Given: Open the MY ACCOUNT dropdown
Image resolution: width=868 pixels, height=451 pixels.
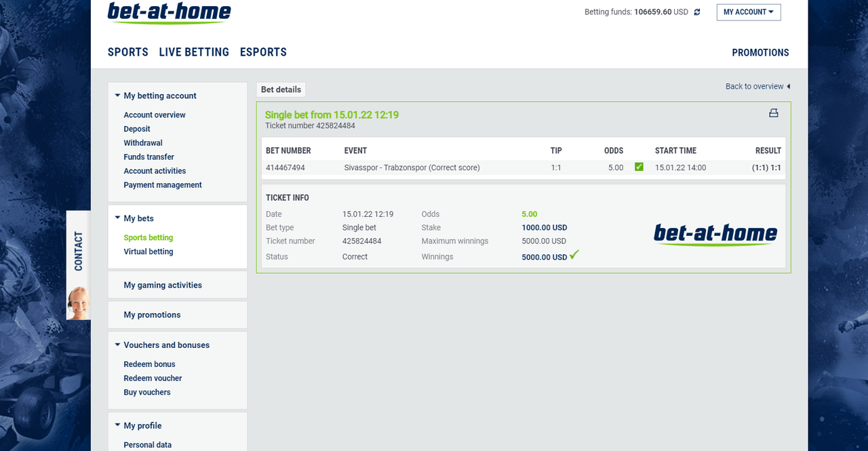Looking at the screenshot, I should coord(749,12).
